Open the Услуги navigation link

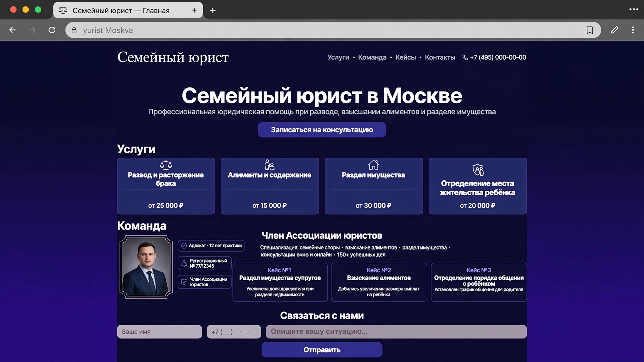pyautogui.click(x=338, y=58)
